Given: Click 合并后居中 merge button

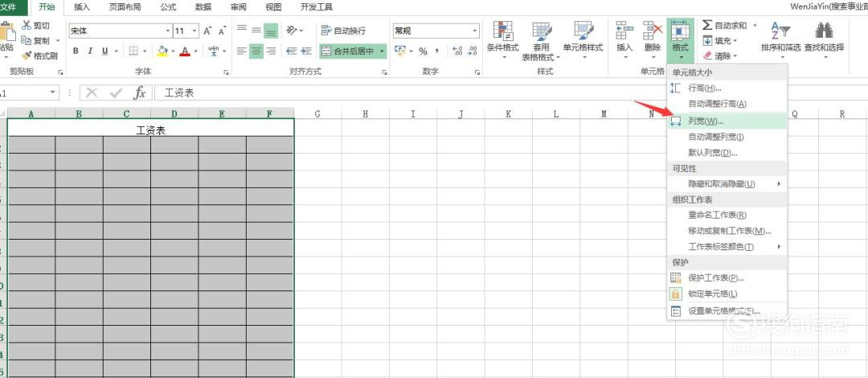Looking at the screenshot, I should coord(348,51).
